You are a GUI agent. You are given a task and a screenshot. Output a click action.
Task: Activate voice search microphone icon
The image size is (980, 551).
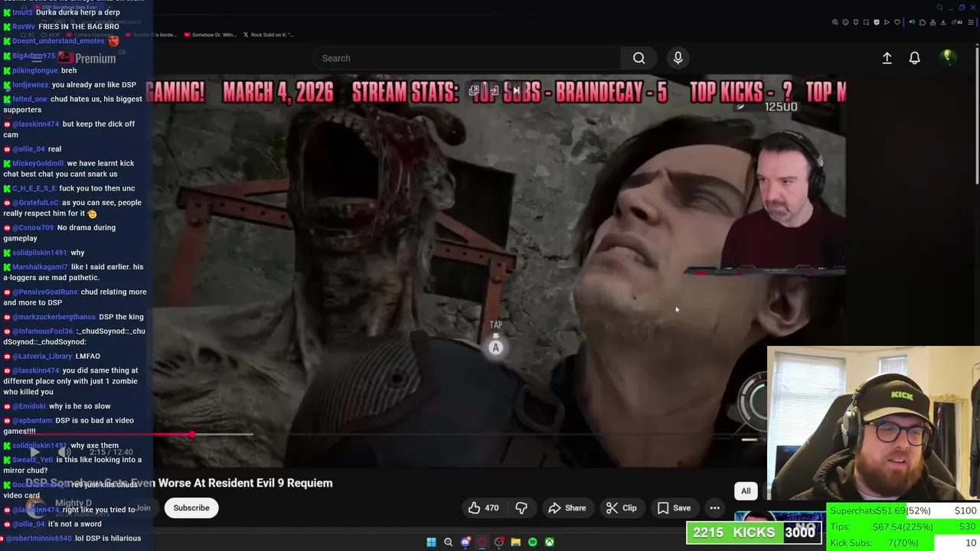coord(678,58)
